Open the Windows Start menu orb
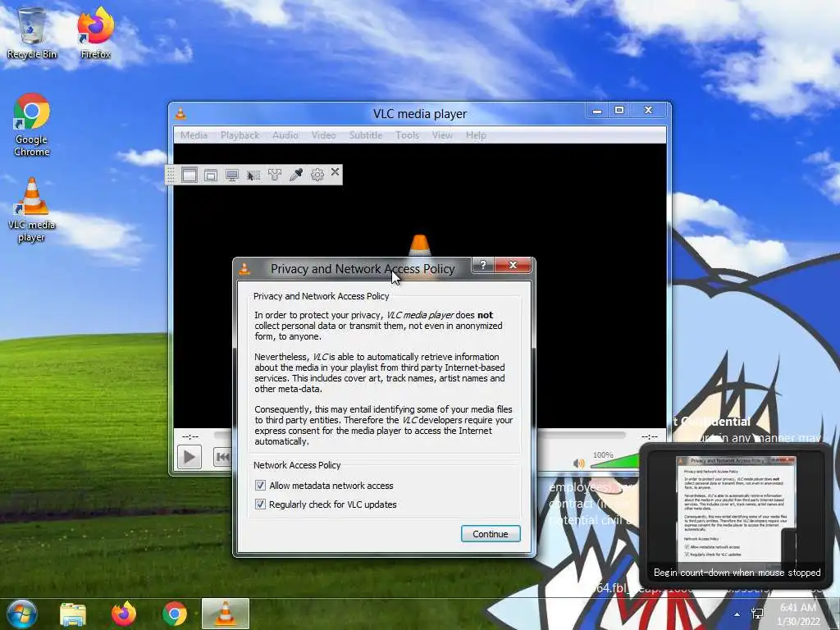Image resolution: width=840 pixels, height=630 pixels. pyautogui.click(x=21, y=614)
